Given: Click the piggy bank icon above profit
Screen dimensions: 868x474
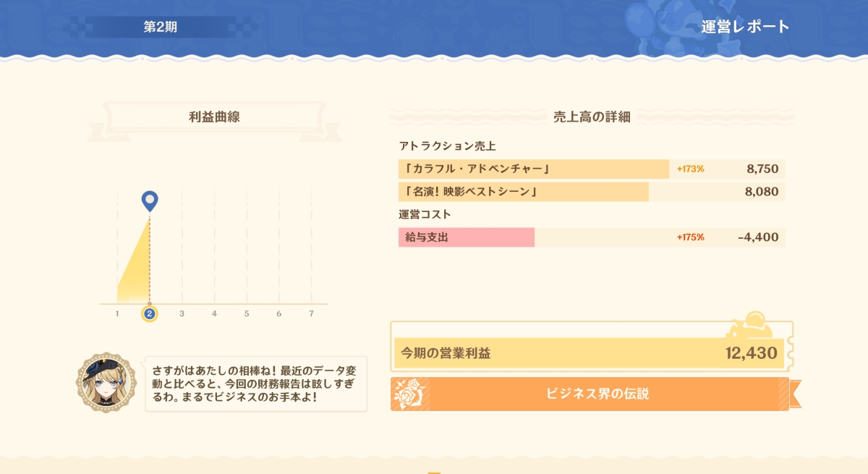Looking at the screenshot, I should (753, 326).
